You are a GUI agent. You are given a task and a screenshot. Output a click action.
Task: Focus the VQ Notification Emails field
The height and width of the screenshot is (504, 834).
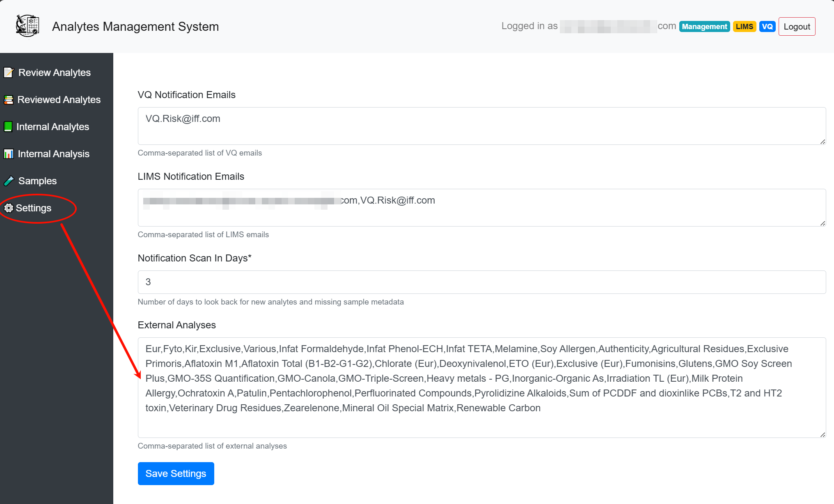click(481, 126)
